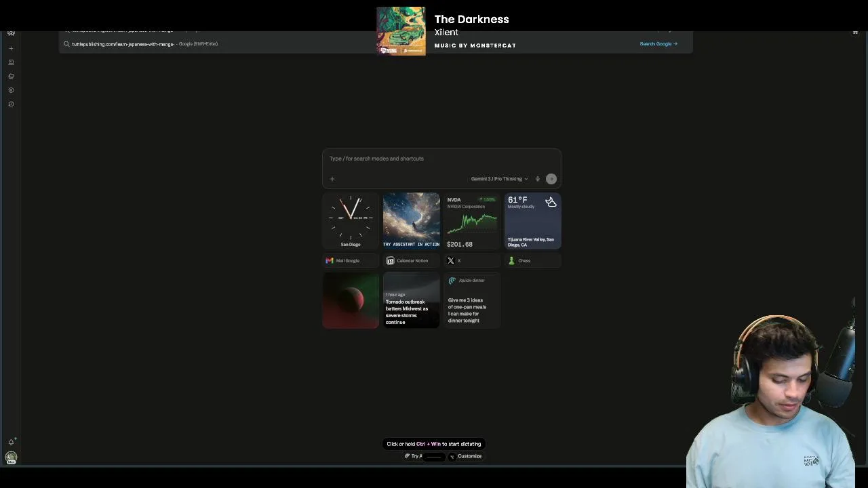Open the user profile avatar in sidebar

tap(11, 457)
